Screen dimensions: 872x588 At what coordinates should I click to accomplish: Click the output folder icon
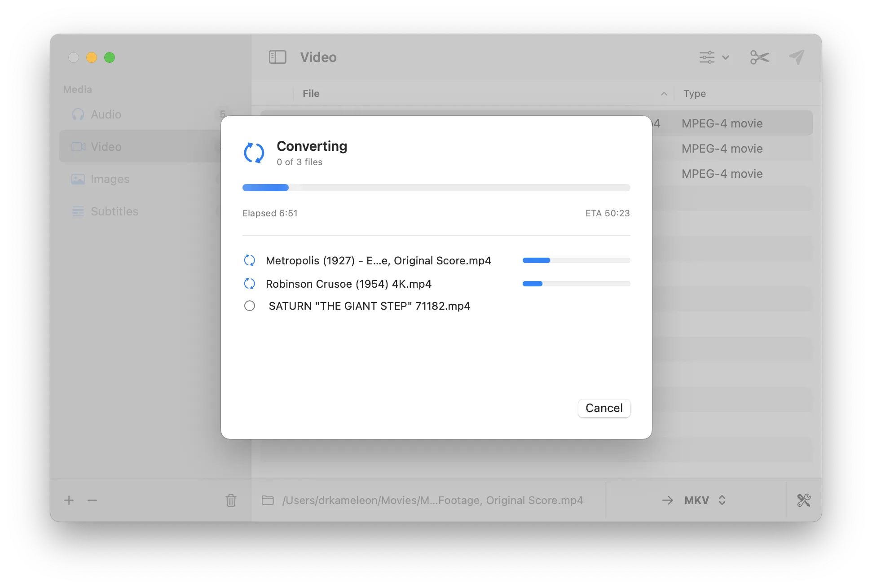click(268, 500)
